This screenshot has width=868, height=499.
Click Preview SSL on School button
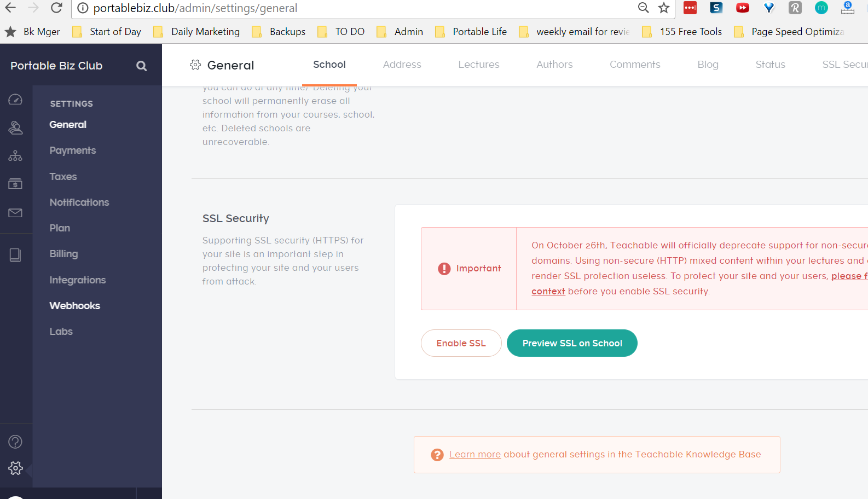click(x=572, y=343)
